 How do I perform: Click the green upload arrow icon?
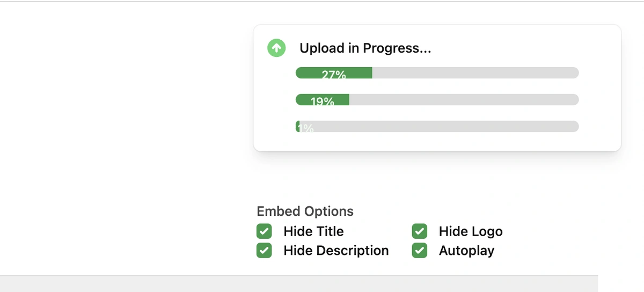click(276, 48)
